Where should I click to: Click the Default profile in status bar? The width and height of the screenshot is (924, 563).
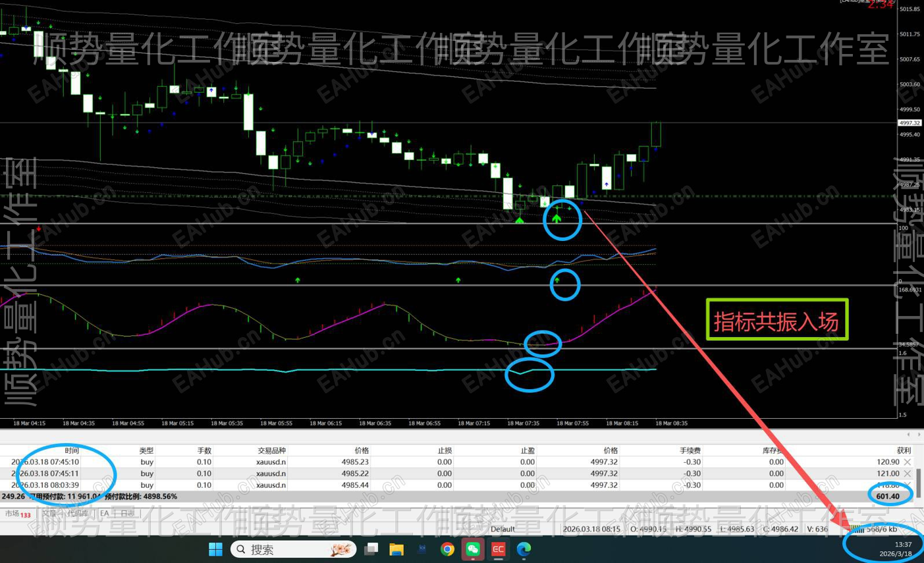pos(503,529)
